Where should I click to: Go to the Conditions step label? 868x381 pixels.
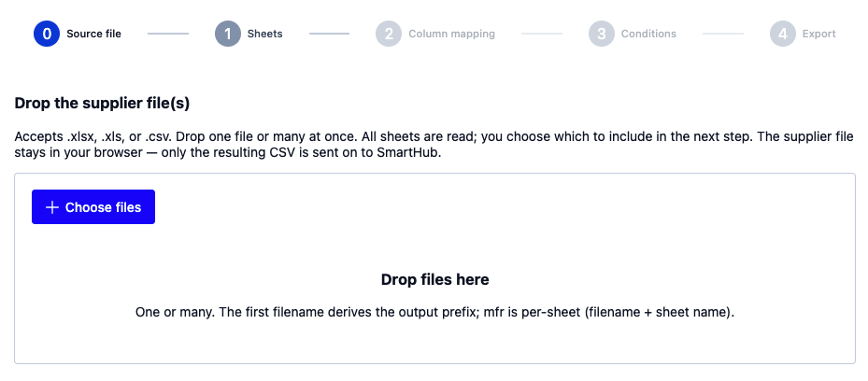pyautogui.click(x=648, y=34)
